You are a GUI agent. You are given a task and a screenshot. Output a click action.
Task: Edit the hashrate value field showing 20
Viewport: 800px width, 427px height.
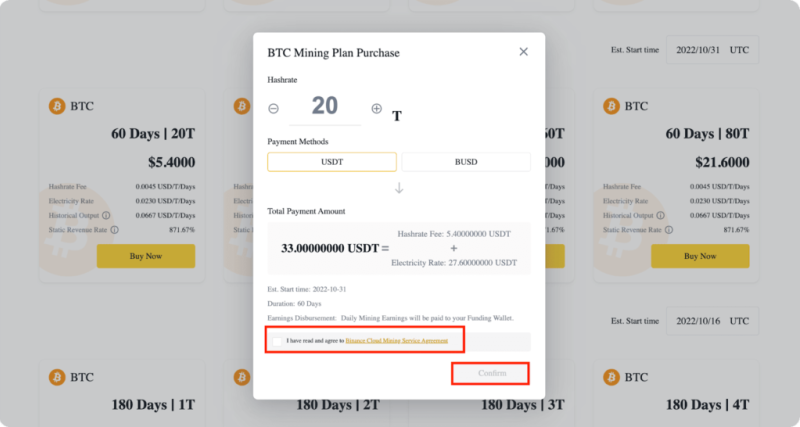click(325, 109)
